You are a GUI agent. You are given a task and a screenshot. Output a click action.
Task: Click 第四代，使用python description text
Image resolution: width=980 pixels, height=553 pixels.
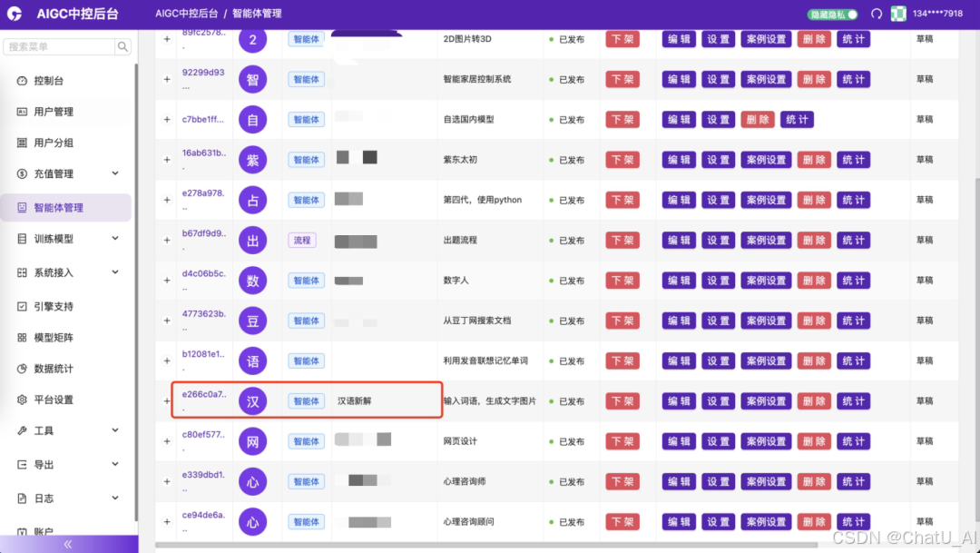(x=483, y=200)
